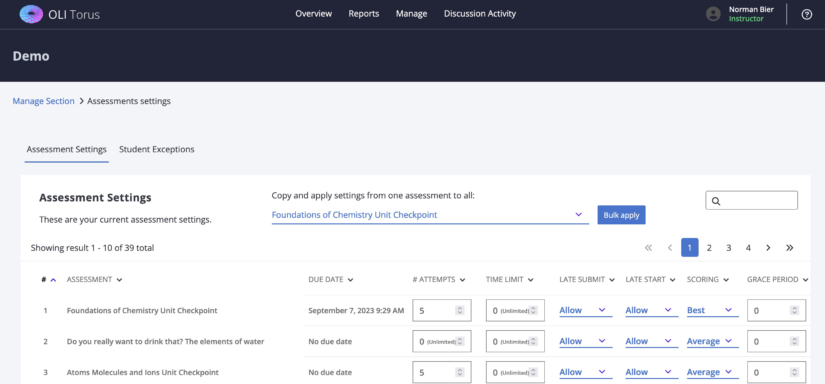Go to page 2 of results

pos(709,248)
